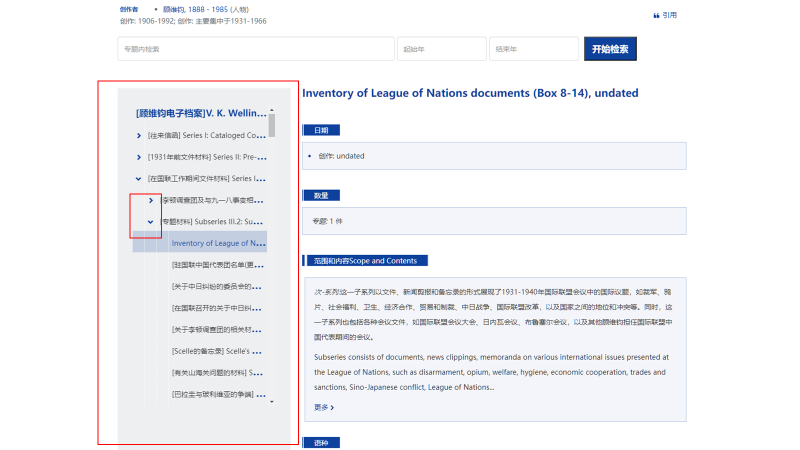
Task: Expand the [往来信函] Series I chevron
Action: 139,136
